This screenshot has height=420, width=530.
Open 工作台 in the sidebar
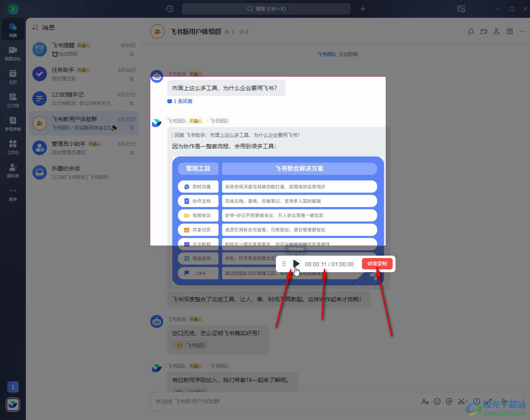[x=13, y=147]
